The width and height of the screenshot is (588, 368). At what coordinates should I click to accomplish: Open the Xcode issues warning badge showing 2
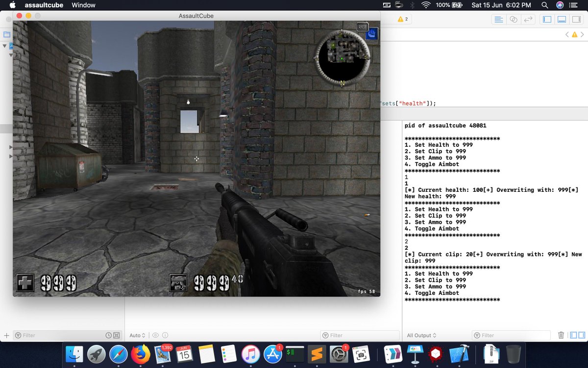pyautogui.click(x=403, y=19)
